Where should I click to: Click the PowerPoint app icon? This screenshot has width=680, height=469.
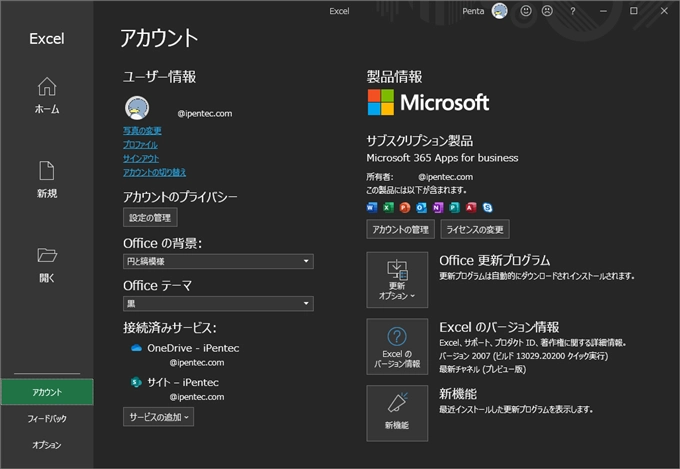(405, 208)
